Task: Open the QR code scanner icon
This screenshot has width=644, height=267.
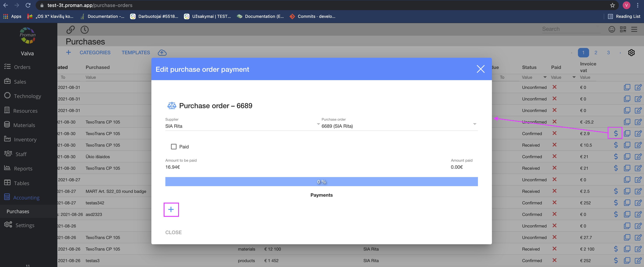Action: (623, 29)
